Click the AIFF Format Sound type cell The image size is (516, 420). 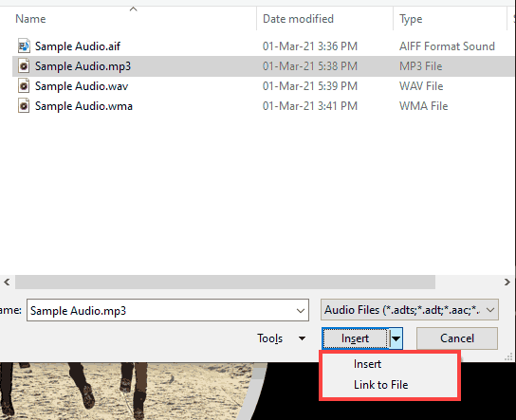click(x=447, y=46)
